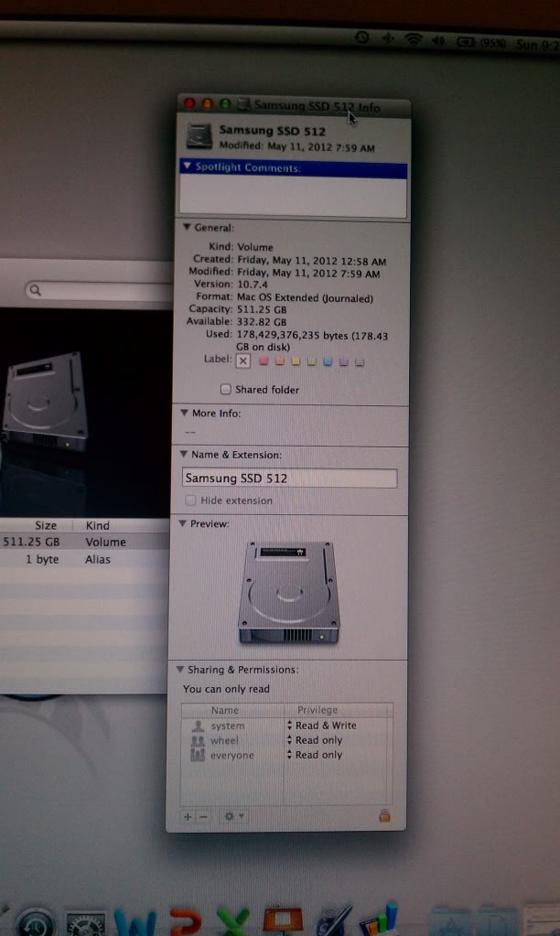Image resolution: width=560 pixels, height=936 pixels.
Task: Collapse the Preview section
Action: pos(182,523)
